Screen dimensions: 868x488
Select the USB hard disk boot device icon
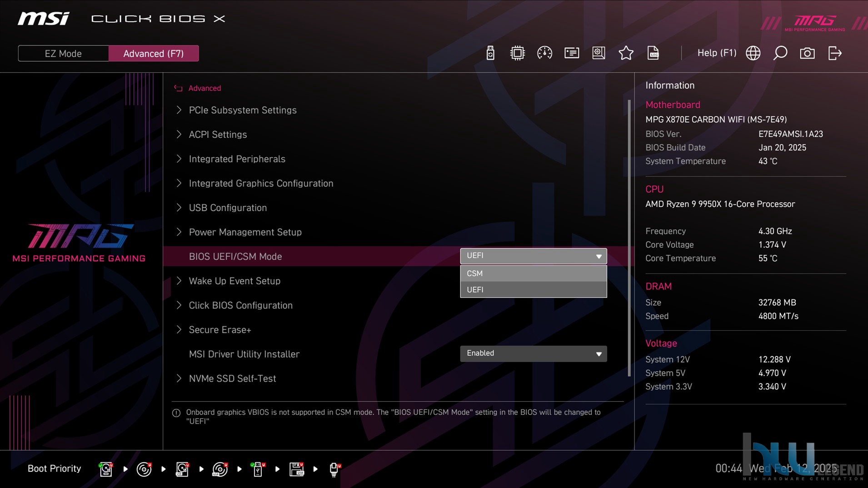tap(182, 469)
